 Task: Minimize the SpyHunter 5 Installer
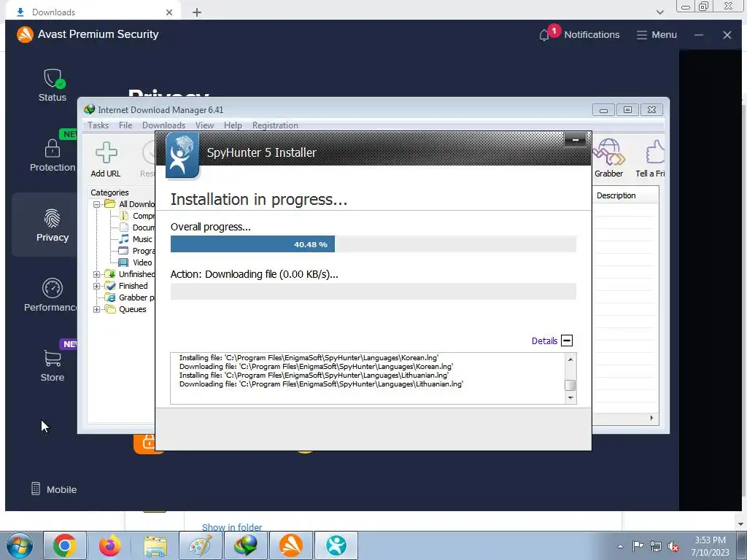pos(575,139)
